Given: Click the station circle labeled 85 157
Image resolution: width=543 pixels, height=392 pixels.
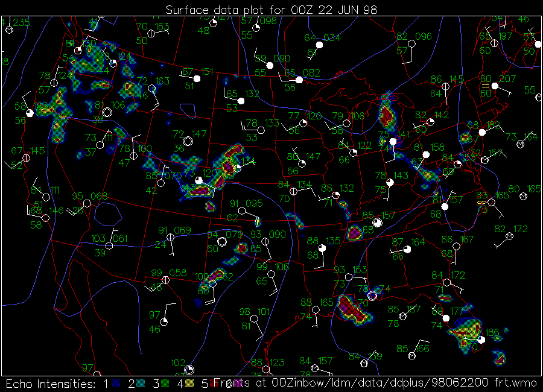Looking at the screenshot, I should (377, 223).
